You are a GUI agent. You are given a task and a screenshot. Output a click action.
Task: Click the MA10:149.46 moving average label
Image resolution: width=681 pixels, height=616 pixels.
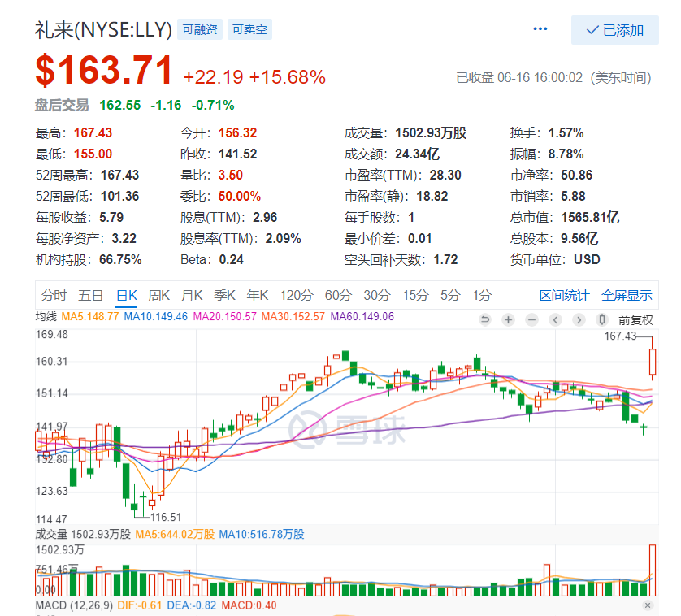[x=155, y=316]
